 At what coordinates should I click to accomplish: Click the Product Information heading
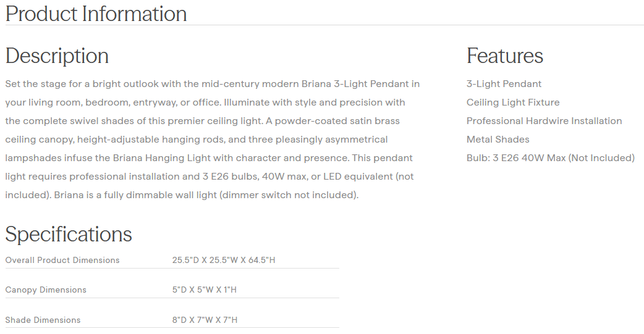96,14
